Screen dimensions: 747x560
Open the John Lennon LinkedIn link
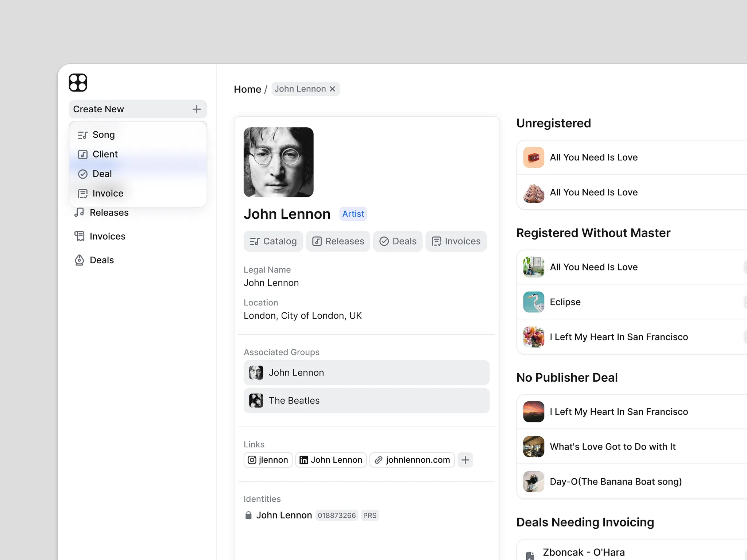point(331,460)
